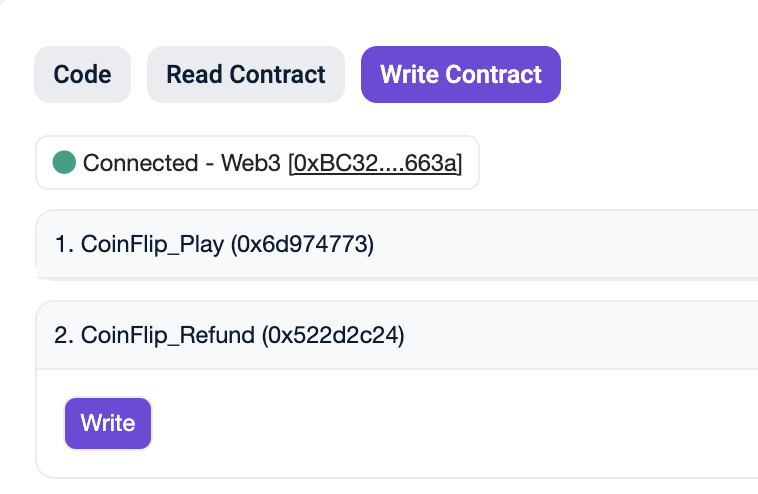This screenshot has height=494, width=758.
Task: Open the Read Contract tab
Action: tap(246, 75)
